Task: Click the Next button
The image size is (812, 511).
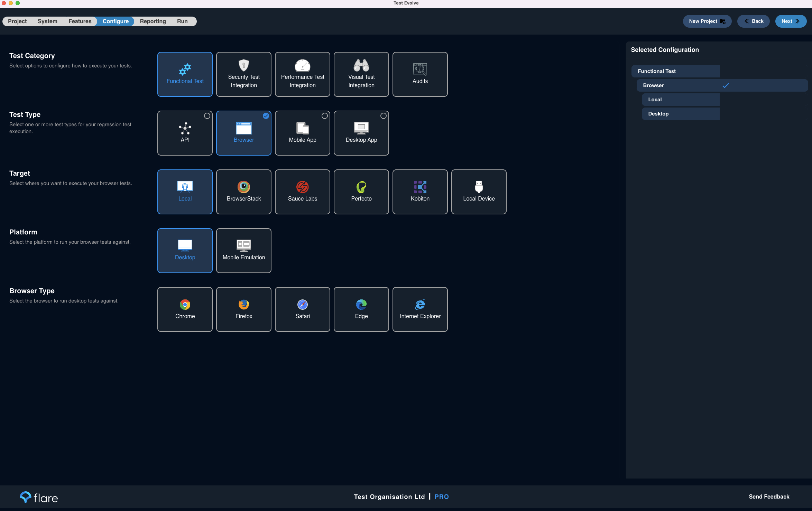Action: point(791,21)
